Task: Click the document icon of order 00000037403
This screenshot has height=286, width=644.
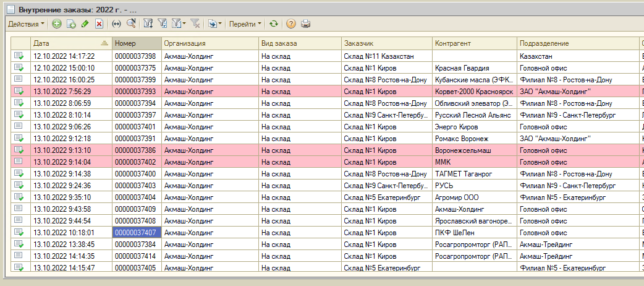Action: [19, 185]
